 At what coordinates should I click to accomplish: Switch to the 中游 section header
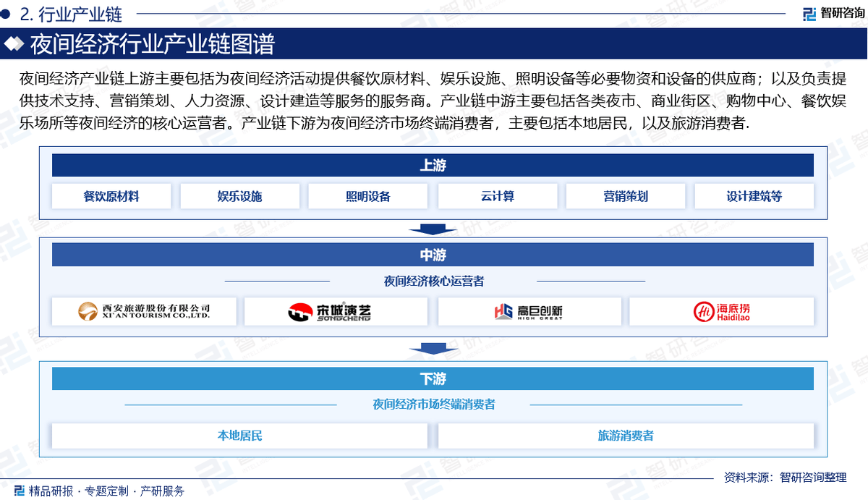pos(433,254)
